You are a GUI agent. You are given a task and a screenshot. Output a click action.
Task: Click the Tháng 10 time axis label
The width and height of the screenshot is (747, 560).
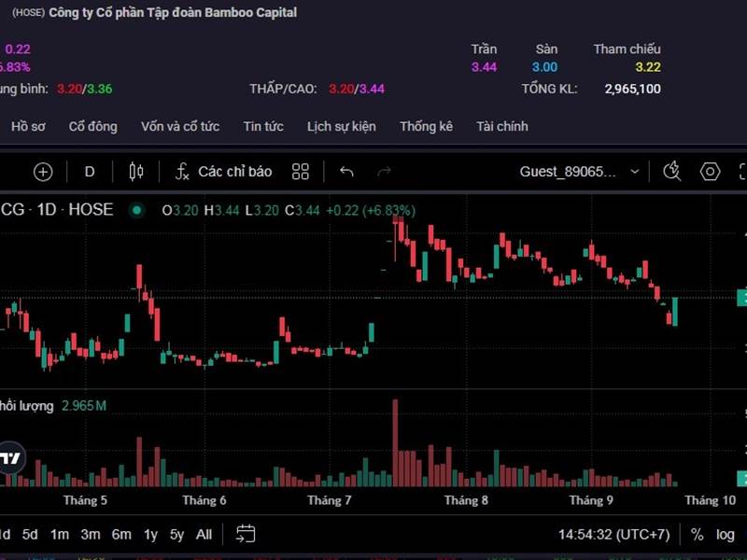[710, 500]
